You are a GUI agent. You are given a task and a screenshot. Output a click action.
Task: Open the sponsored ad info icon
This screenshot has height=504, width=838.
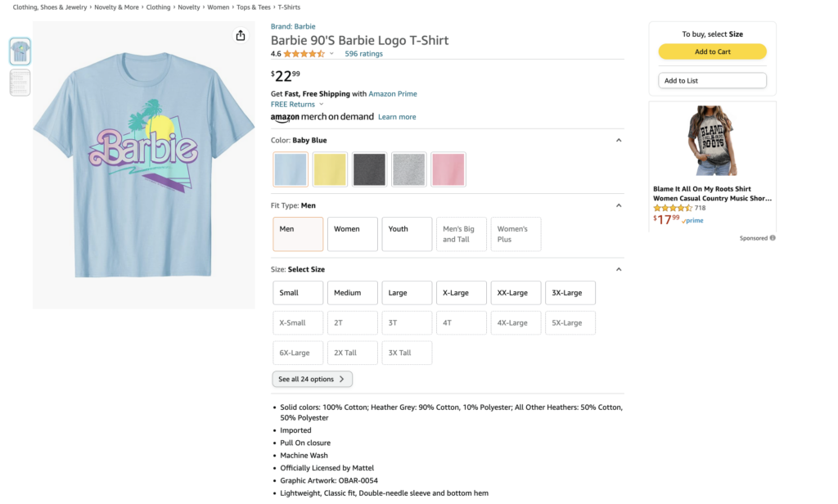[773, 238]
